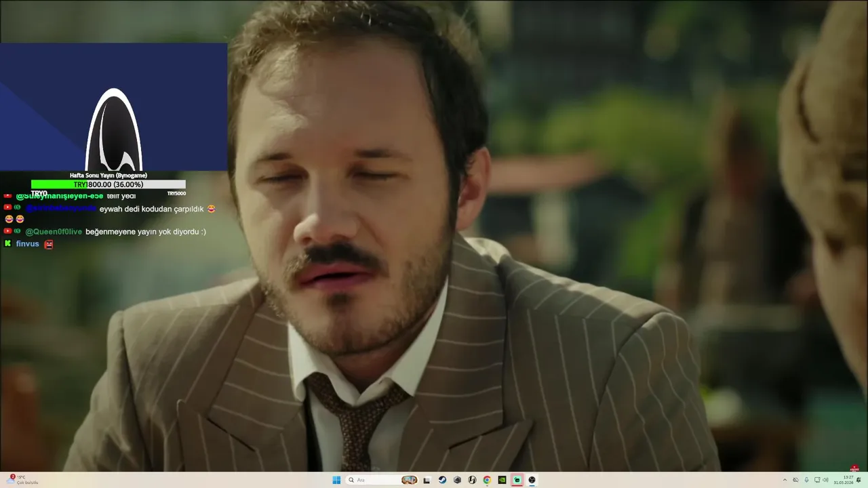Click the Hafta Sonu Yayın (Bynogame) title
868x488 pixels.
pyautogui.click(x=108, y=176)
